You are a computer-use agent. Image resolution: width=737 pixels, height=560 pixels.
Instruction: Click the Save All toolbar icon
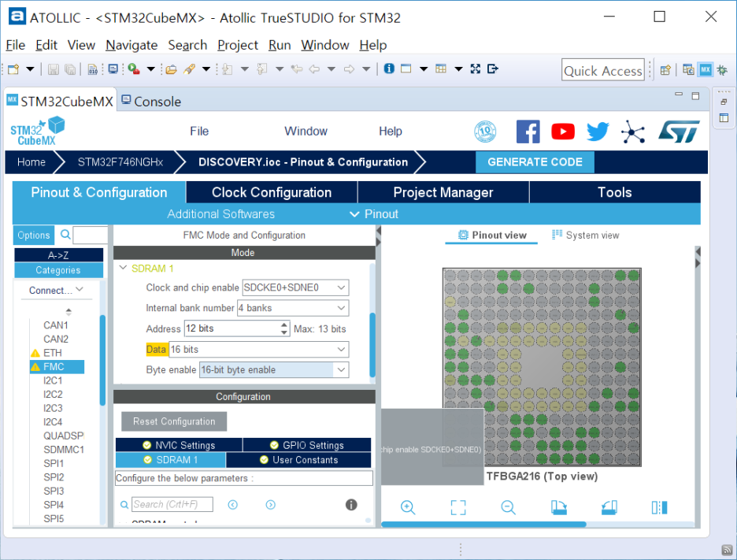point(70,69)
